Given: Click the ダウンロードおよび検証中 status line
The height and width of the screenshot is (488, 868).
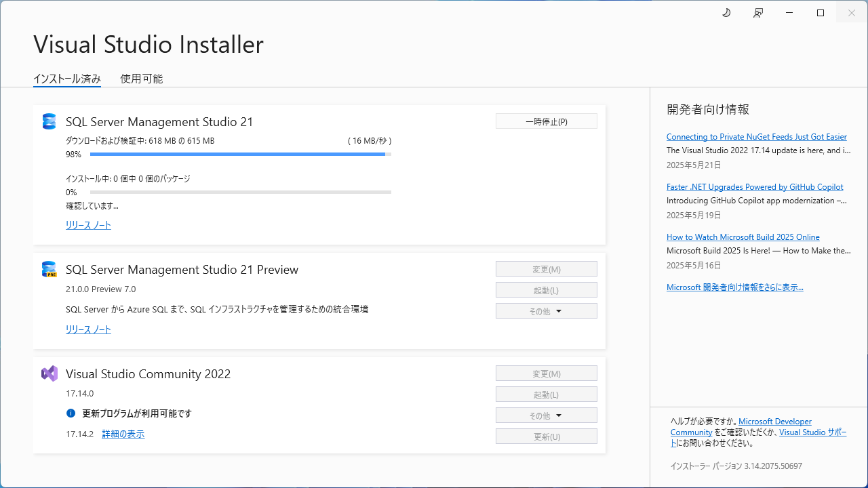Looking at the screenshot, I should point(140,141).
